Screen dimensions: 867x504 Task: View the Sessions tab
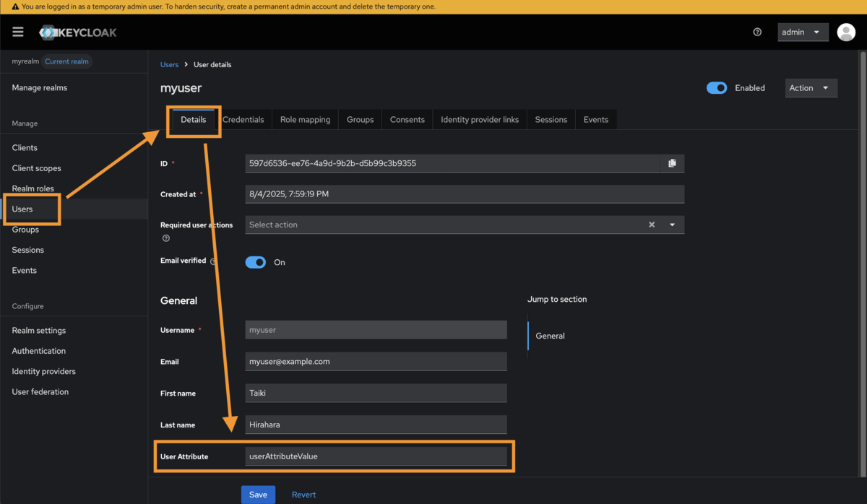click(551, 120)
